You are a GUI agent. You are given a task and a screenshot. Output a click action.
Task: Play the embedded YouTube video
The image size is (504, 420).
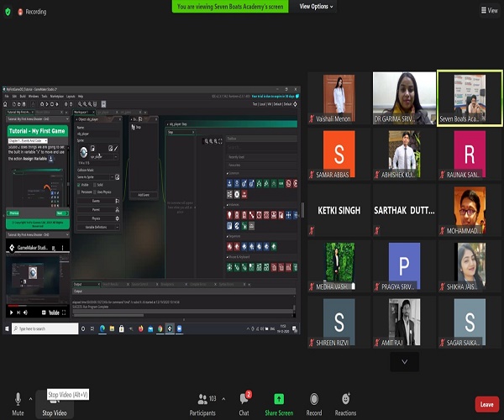(11, 312)
